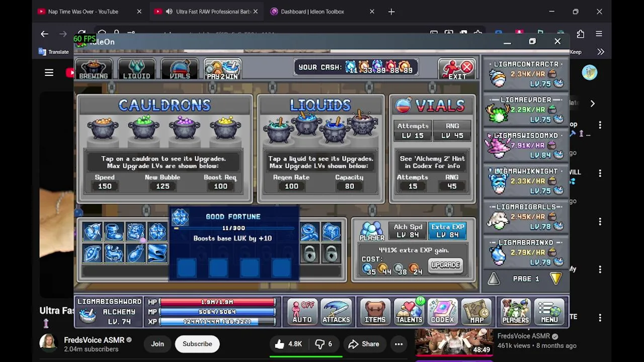The image size is (644, 362).
Task: Tap the orange cauldron
Action: click(103, 128)
